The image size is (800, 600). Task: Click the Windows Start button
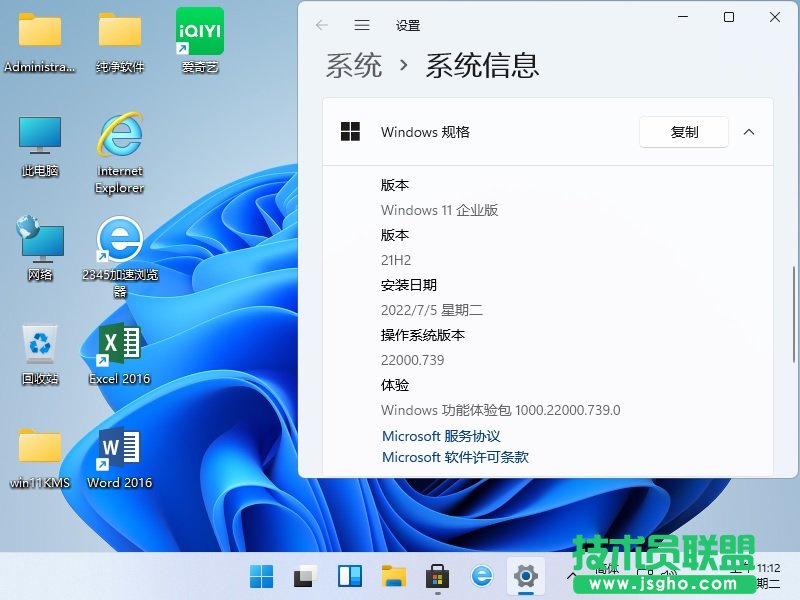(x=261, y=576)
